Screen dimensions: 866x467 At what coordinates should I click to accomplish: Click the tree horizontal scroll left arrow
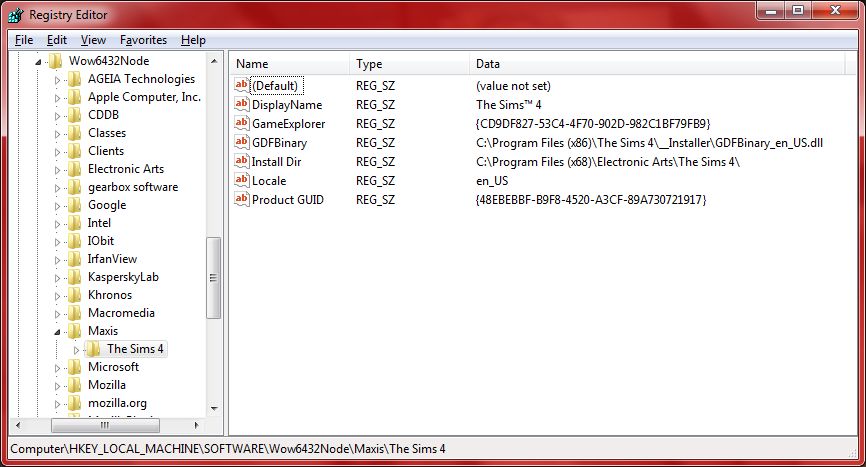(18, 425)
